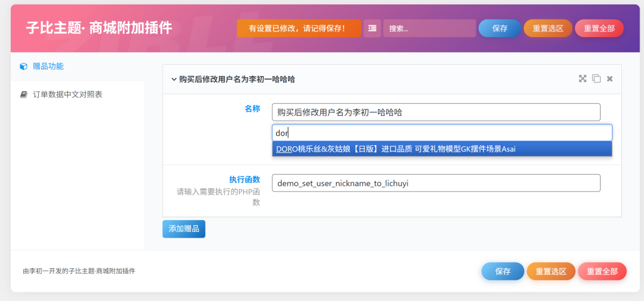Collapse the 购买后修改用户名 item via its chevron
644x301 pixels.
pos(174,79)
